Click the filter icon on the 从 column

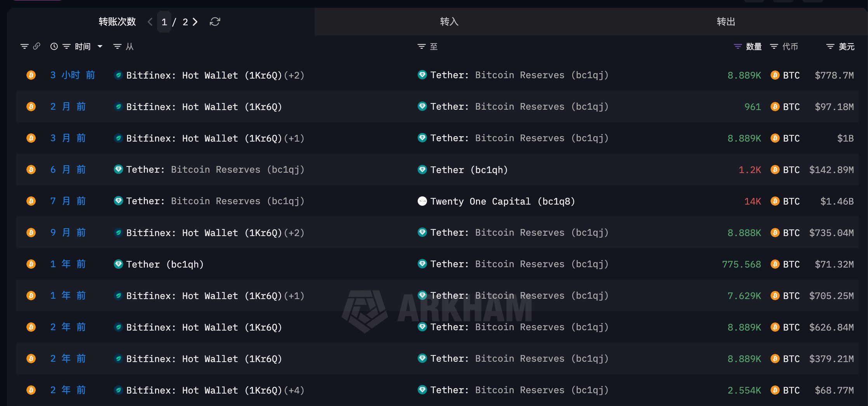117,46
